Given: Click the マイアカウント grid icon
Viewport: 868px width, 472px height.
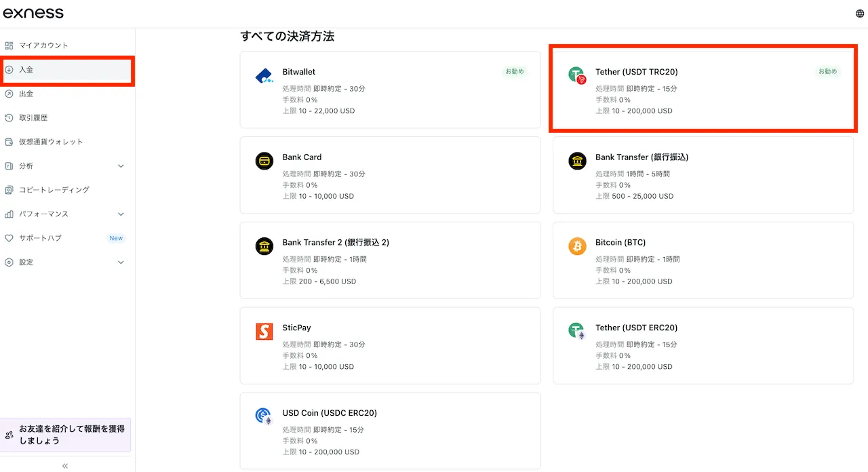Looking at the screenshot, I should click(9, 45).
